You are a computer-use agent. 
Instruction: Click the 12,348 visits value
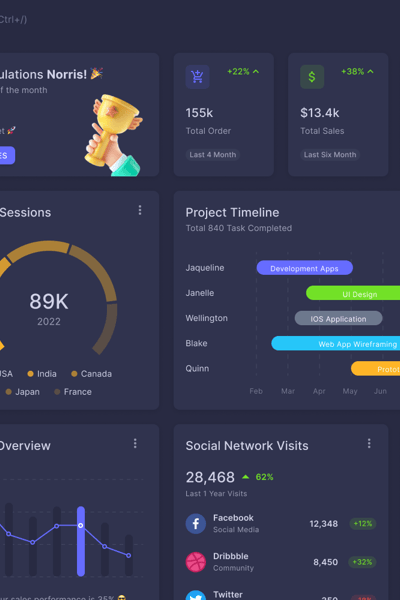(324, 523)
